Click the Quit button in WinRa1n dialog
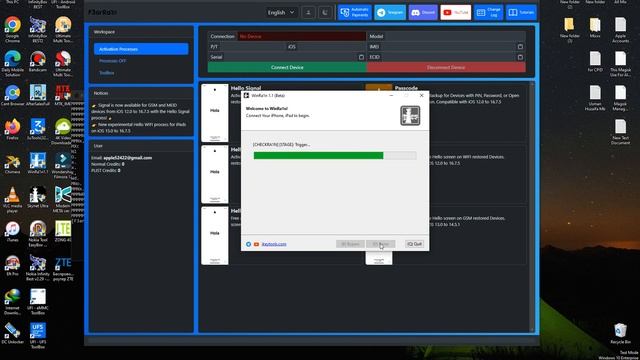 tap(414, 244)
